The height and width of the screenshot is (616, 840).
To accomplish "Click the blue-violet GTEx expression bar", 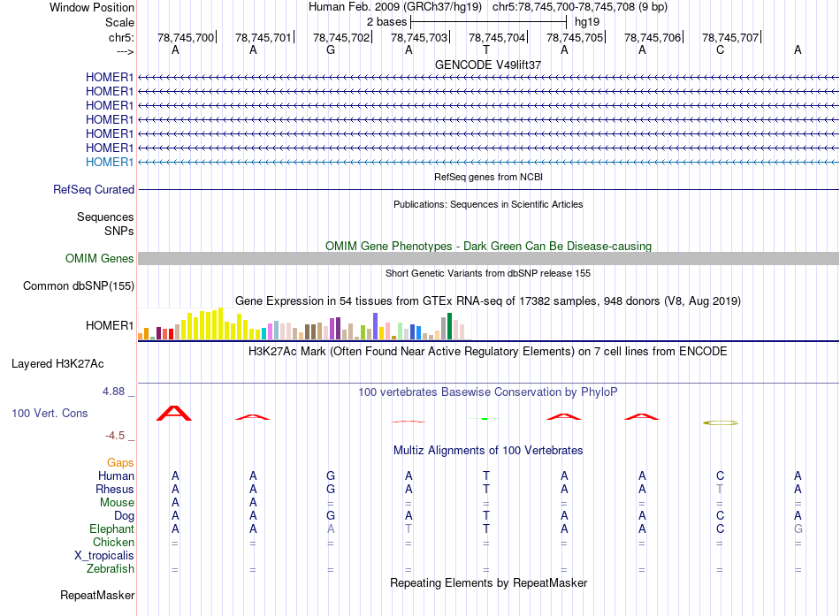I will pyautogui.click(x=376, y=326).
